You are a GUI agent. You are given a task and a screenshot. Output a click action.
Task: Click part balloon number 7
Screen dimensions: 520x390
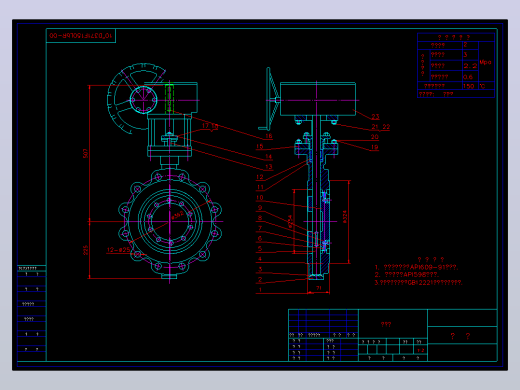click(260, 228)
